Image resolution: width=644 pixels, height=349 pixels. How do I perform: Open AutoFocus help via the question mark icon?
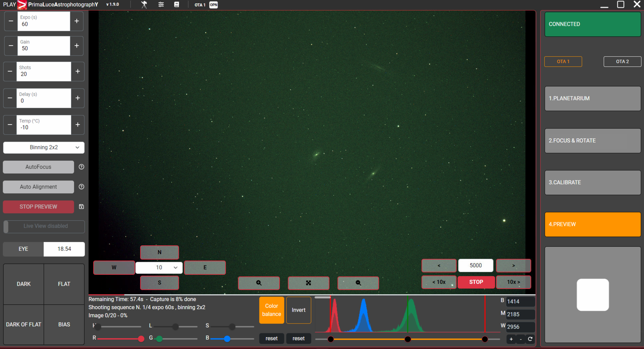click(x=81, y=167)
